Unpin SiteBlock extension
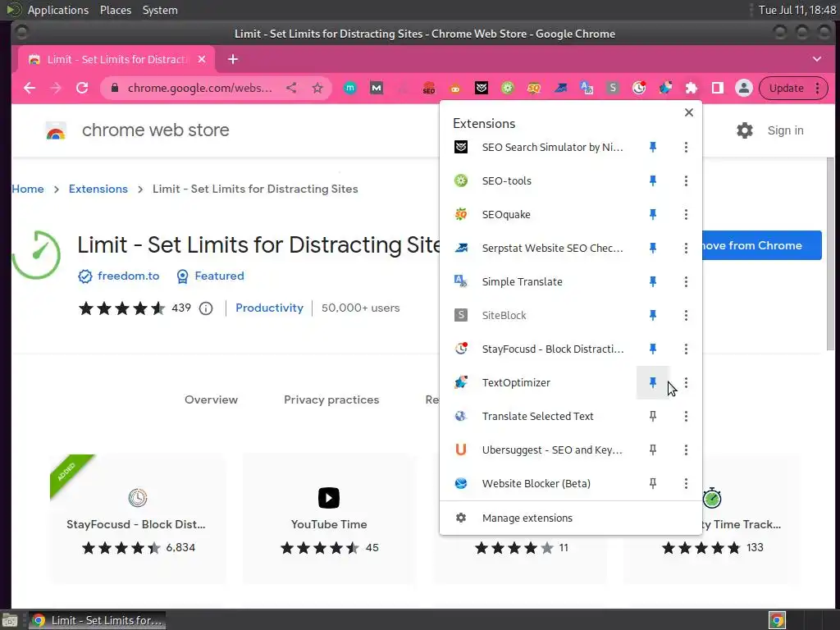Image resolution: width=840 pixels, height=630 pixels. tap(652, 315)
